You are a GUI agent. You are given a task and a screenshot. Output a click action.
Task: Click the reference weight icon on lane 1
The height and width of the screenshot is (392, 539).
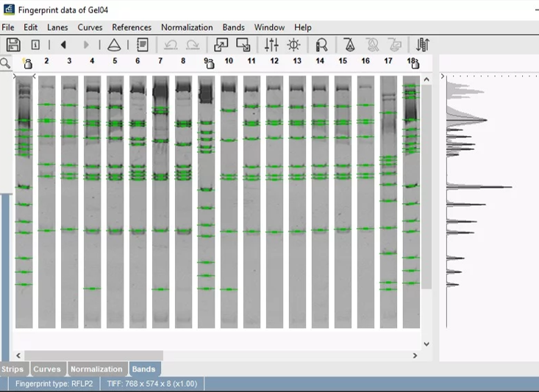(x=27, y=63)
